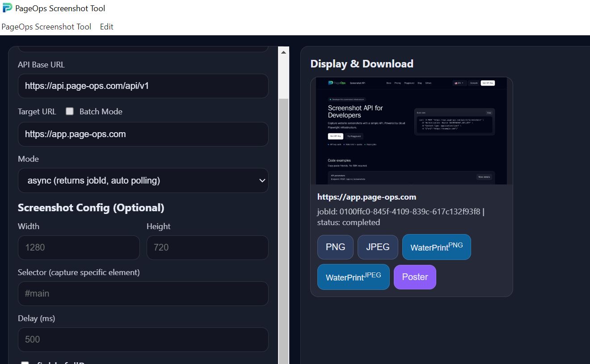Click the PageOps Screenshot Tool menu item

[x=46, y=27]
